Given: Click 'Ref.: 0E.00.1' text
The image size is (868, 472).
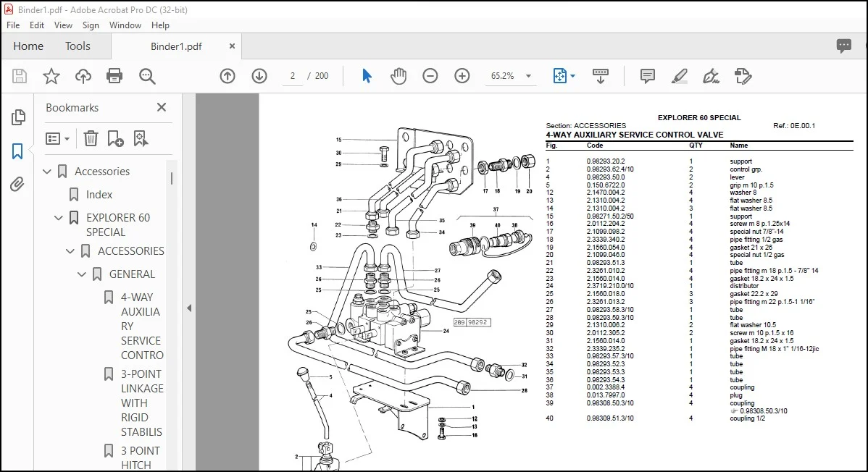Looking at the screenshot, I should [x=794, y=126].
